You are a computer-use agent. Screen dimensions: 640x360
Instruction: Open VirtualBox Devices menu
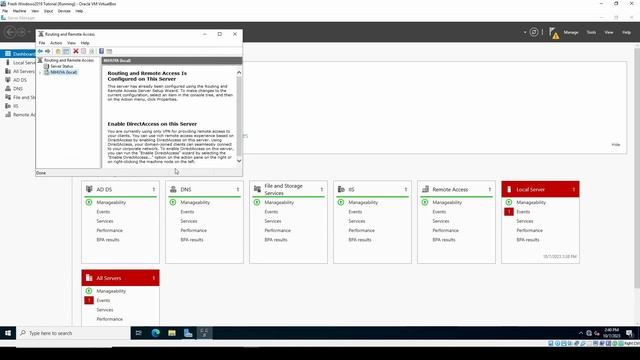click(64, 11)
